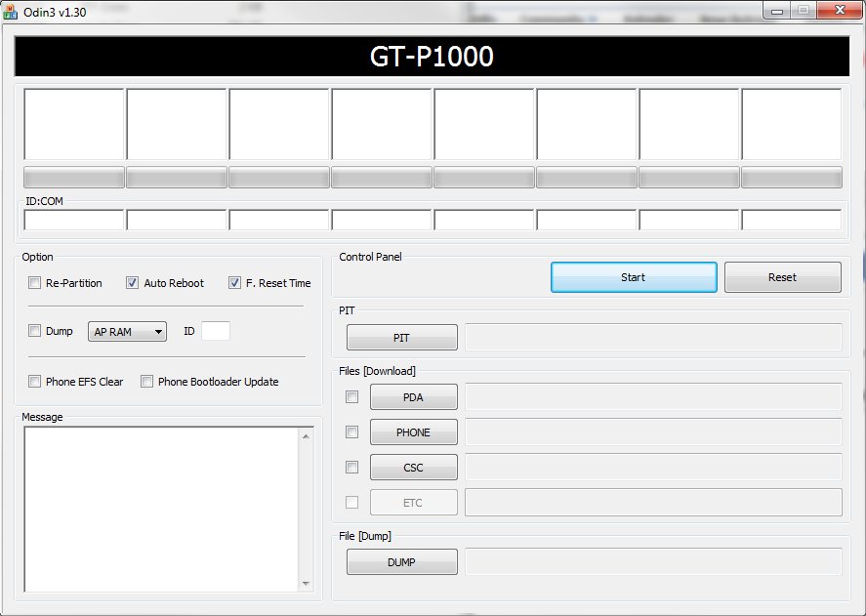Tick the checkbox beside CSC button
Image resolution: width=866 pixels, height=616 pixels.
351,468
